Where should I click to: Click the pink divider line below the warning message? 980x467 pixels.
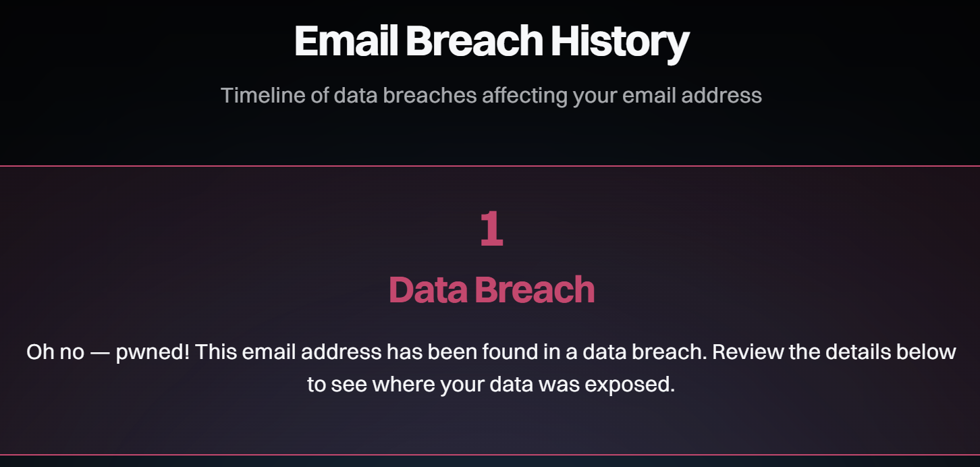pyautogui.click(x=490, y=455)
